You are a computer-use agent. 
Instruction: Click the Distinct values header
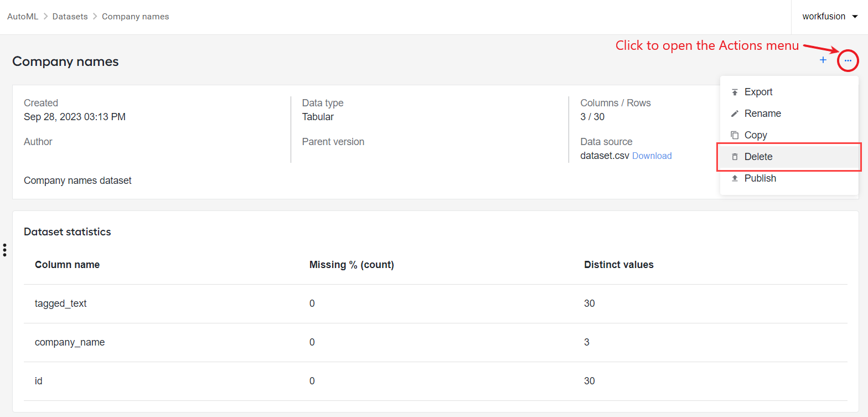pyautogui.click(x=619, y=265)
